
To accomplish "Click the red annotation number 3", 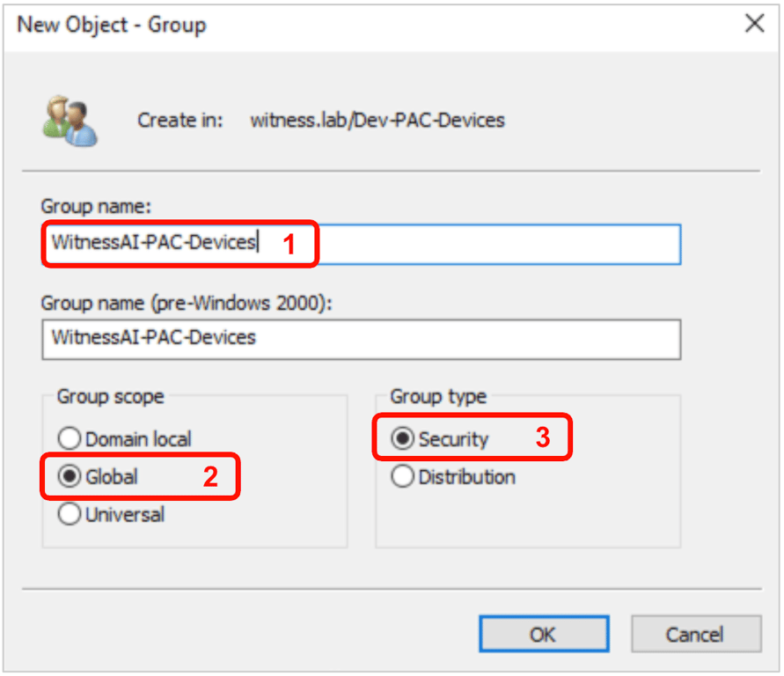I will 543,437.
